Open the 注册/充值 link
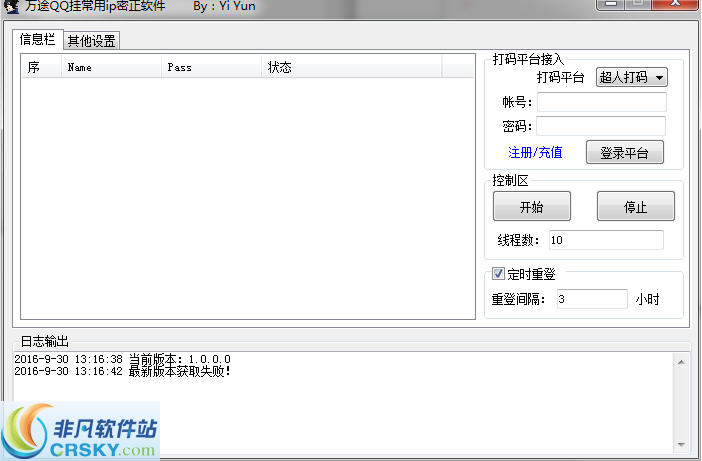This screenshot has width=702, height=461. click(x=535, y=152)
